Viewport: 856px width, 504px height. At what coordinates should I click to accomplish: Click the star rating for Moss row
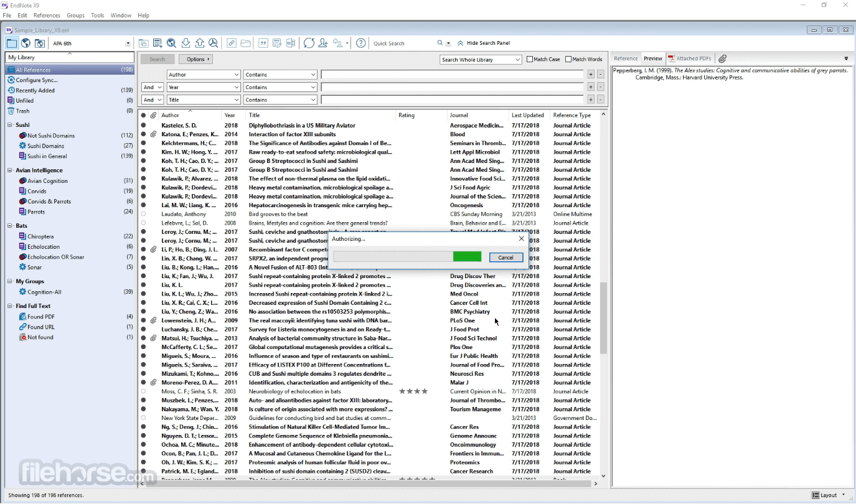413,391
